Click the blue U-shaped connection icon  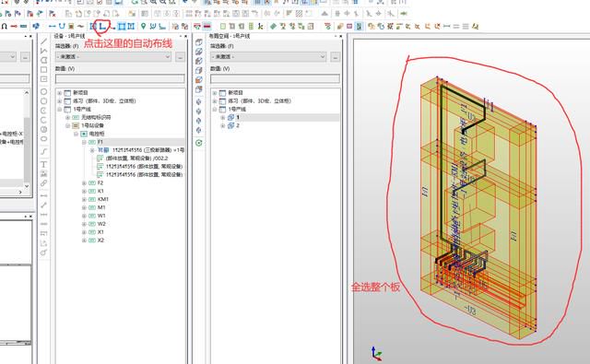(62, 27)
